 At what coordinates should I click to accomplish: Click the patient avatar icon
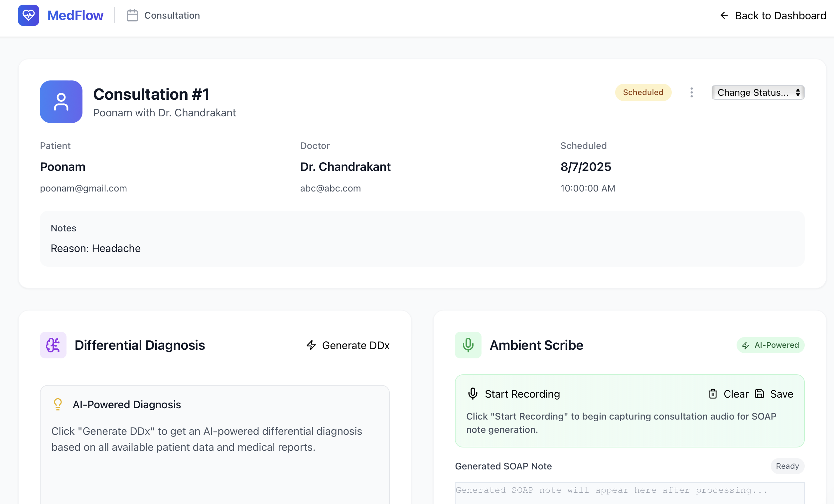[61, 101]
